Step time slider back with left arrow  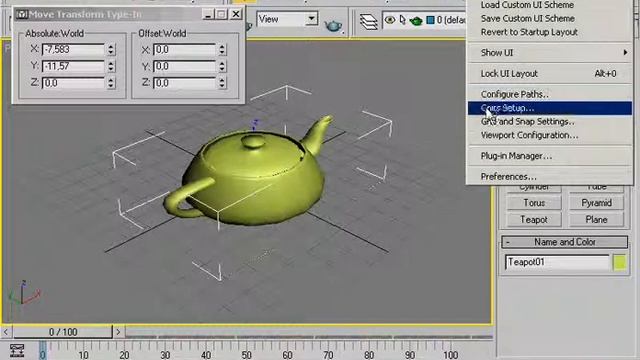[6, 332]
